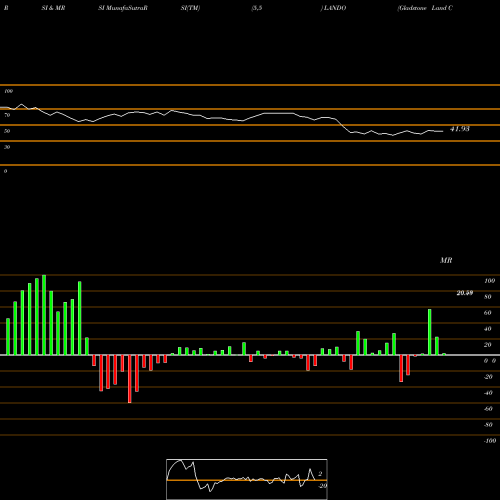Select the RSI axis label 100

click(x=9, y=91)
